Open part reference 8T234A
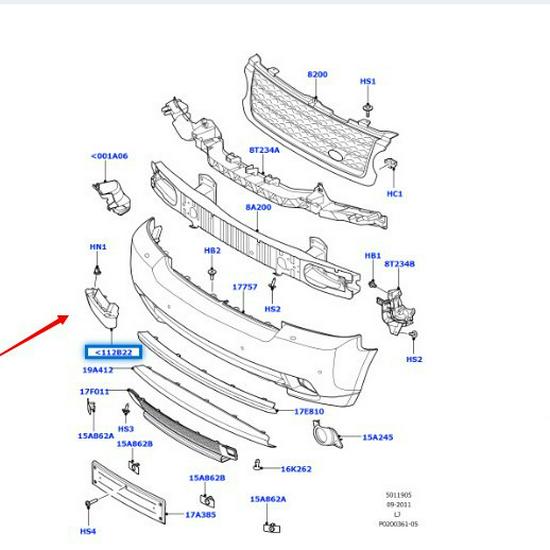550x550 pixels. [x=264, y=150]
